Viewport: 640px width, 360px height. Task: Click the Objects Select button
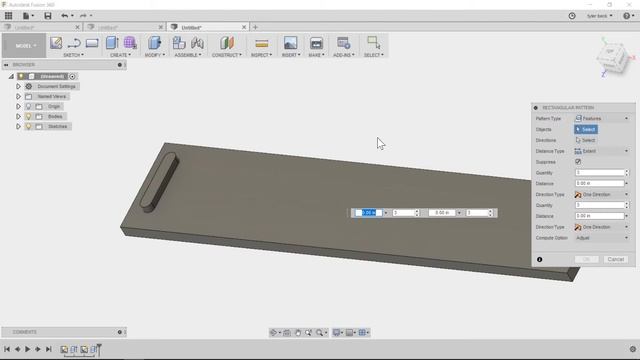[x=586, y=129]
